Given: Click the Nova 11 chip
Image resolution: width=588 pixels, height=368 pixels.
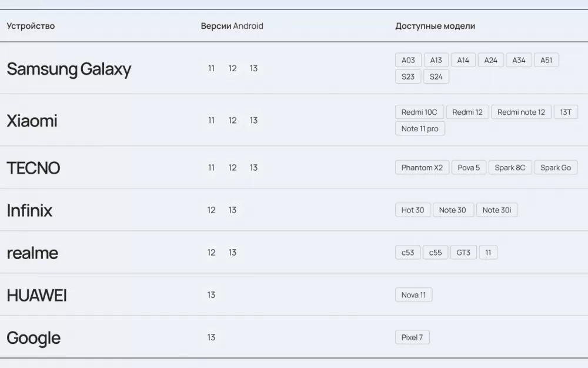Looking at the screenshot, I should click(413, 295).
